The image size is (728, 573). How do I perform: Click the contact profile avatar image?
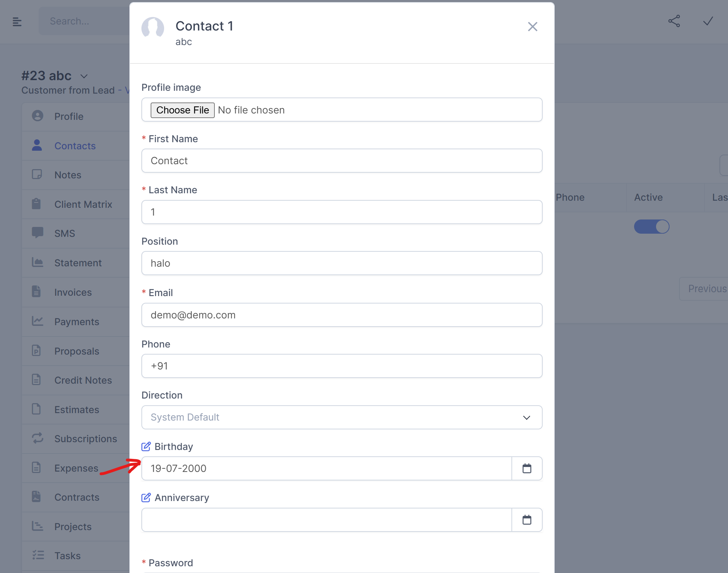tap(153, 27)
